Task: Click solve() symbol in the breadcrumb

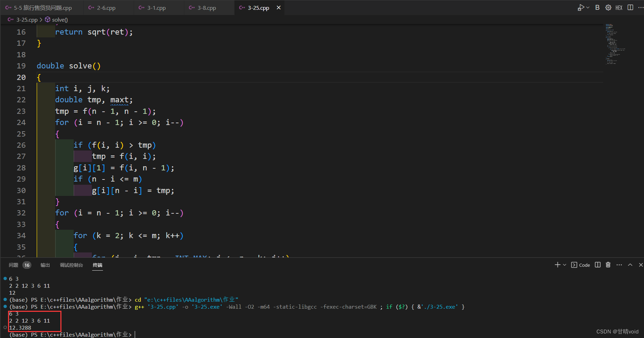Action: (60, 20)
